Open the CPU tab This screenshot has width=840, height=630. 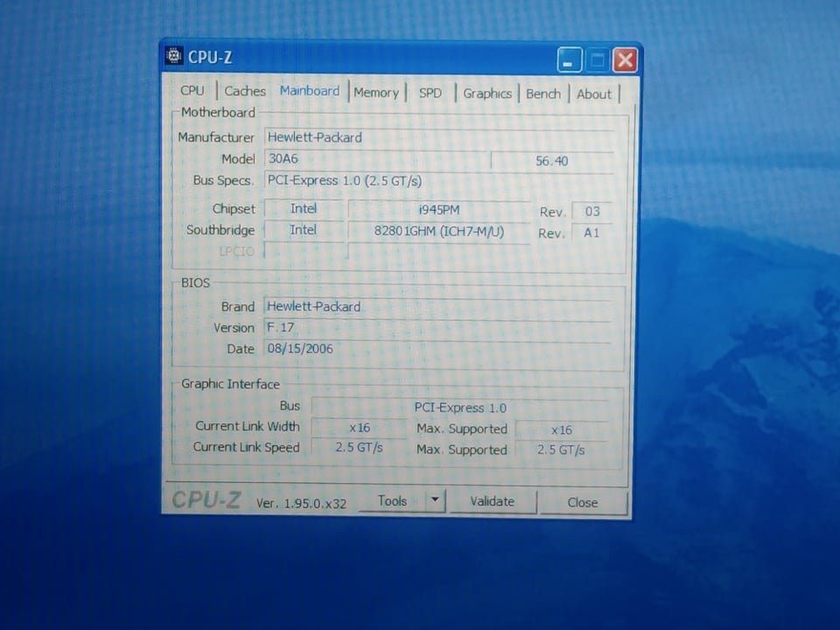pyautogui.click(x=192, y=91)
